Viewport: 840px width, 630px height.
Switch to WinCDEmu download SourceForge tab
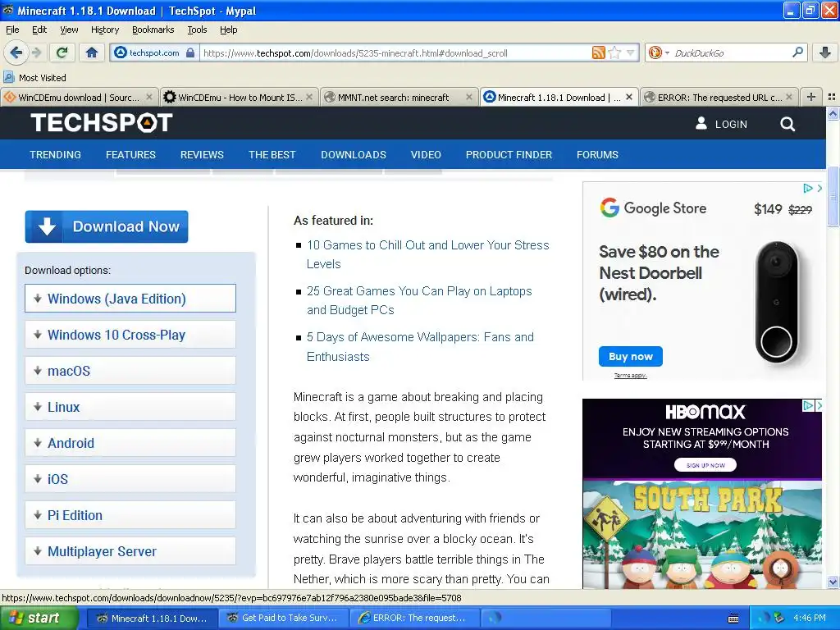coord(80,97)
